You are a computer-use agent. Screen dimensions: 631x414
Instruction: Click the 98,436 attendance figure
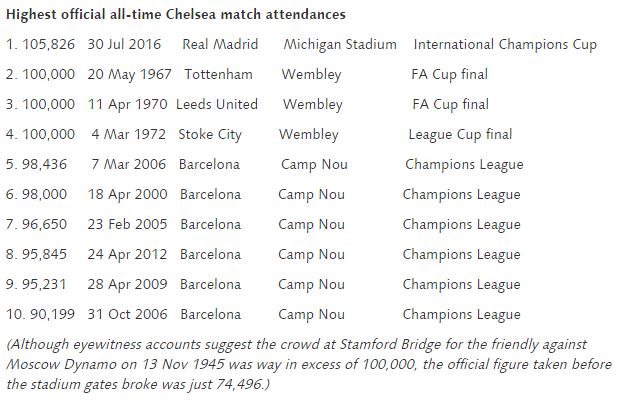coord(45,164)
